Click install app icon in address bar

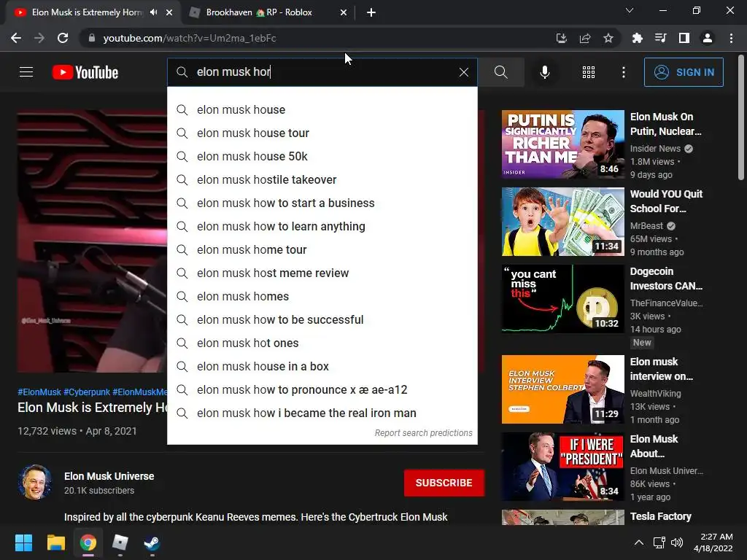pos(562,38)
